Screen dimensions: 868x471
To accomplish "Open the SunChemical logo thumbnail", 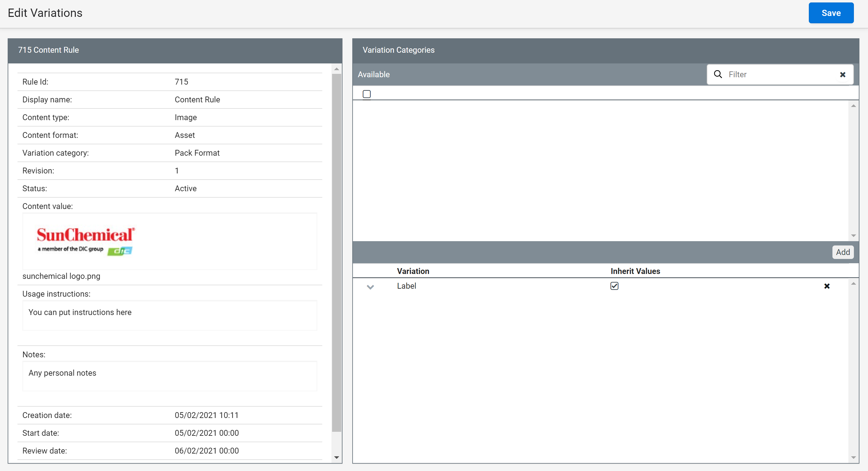I will [x=86, y=241].
